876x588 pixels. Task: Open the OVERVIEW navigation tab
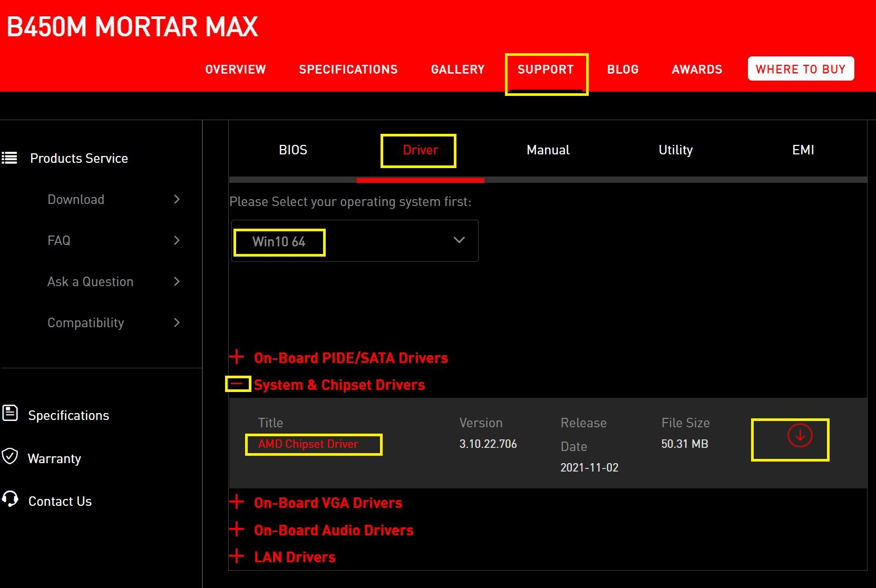click(x=236, y=70)
